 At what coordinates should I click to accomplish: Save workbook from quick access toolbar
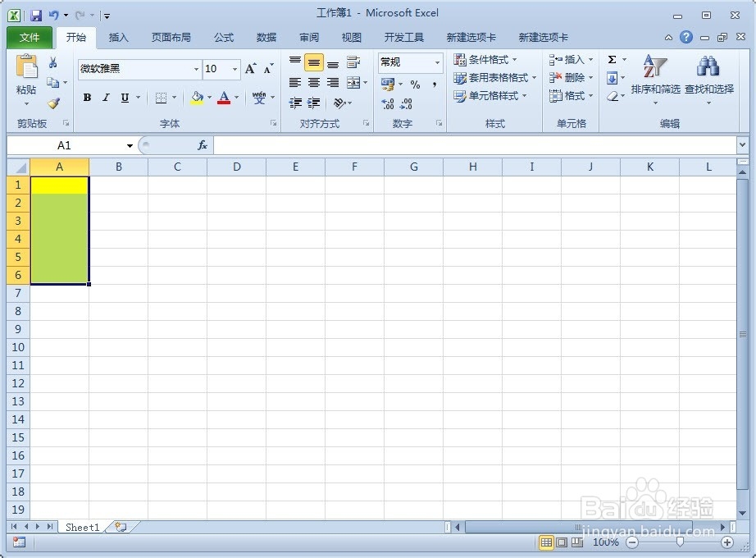tap(36, 16)
